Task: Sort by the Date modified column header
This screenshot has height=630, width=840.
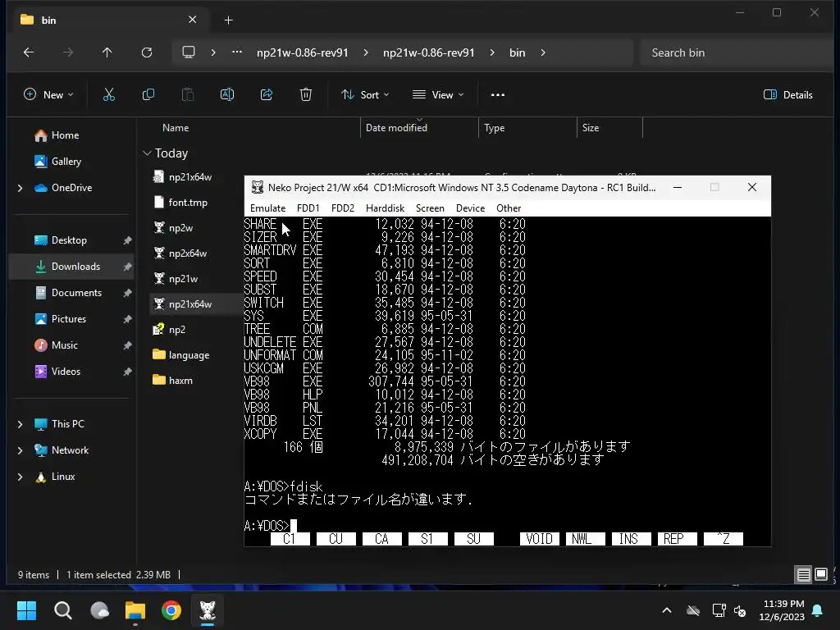Action: point(396,128)
